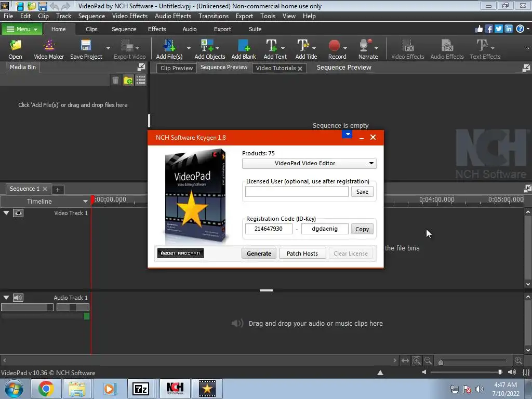The width and height of the screenshot is (532, 399).
Task: Close the Video Tutorials tab
Action: (x=300, y=69)
